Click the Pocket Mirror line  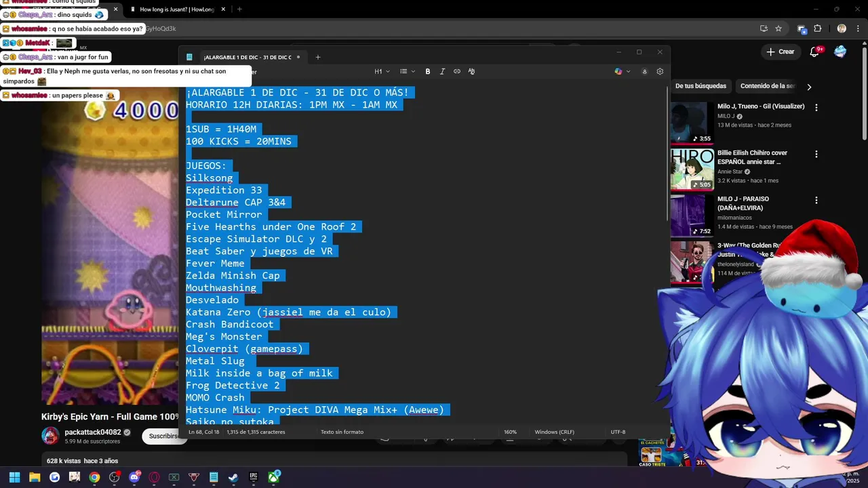click(224, 214)
